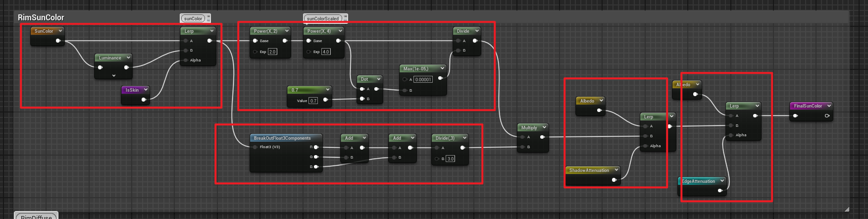The image size is (868, 219).
Task: Click the Multiply node output pin
Action: click(542, 137)
